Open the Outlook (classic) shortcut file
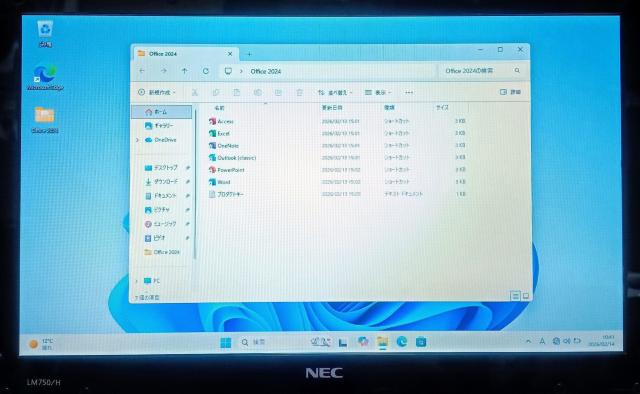Screen dimensions: 640x394 pyautogui.click(x=232, y=158)
